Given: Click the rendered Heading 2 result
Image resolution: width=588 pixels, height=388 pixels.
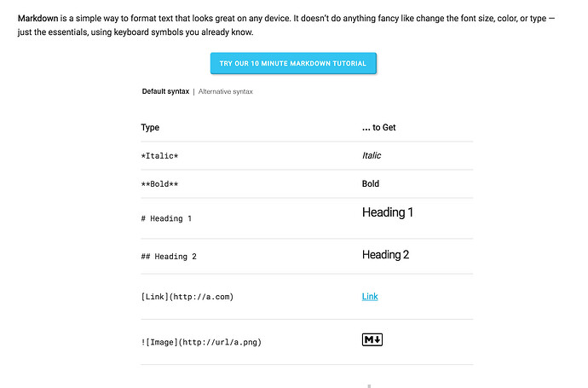Looking at the screenshot, I should pos(386,254).
